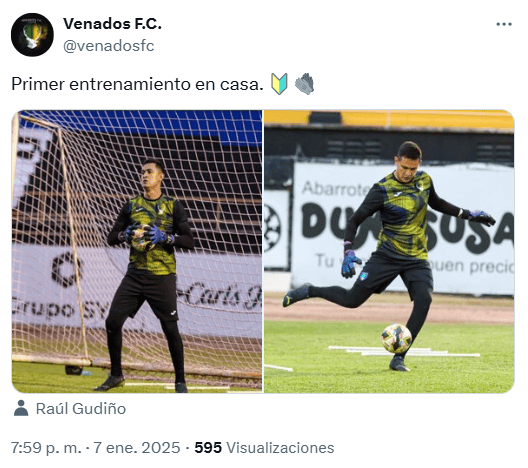
Task: Click the ball held by goalkeeper in left photo
Action: pyautogui.click(x=142, y=238)
